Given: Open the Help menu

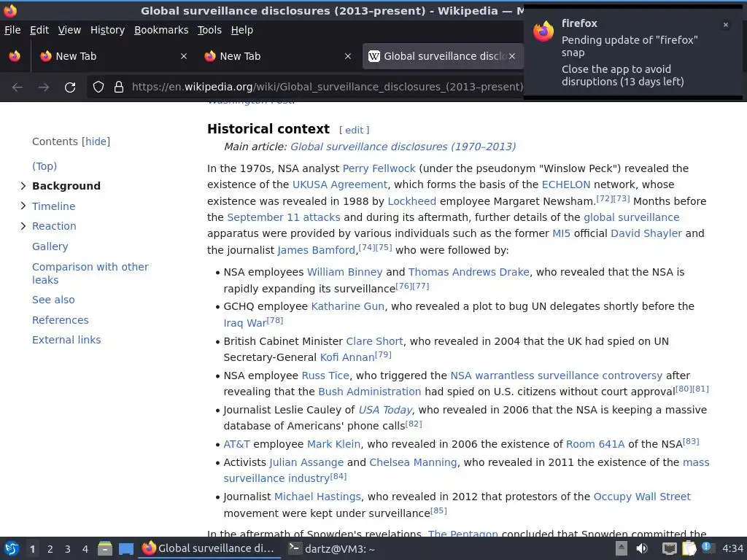Looking at the screenshot, I should pos(242,30).
